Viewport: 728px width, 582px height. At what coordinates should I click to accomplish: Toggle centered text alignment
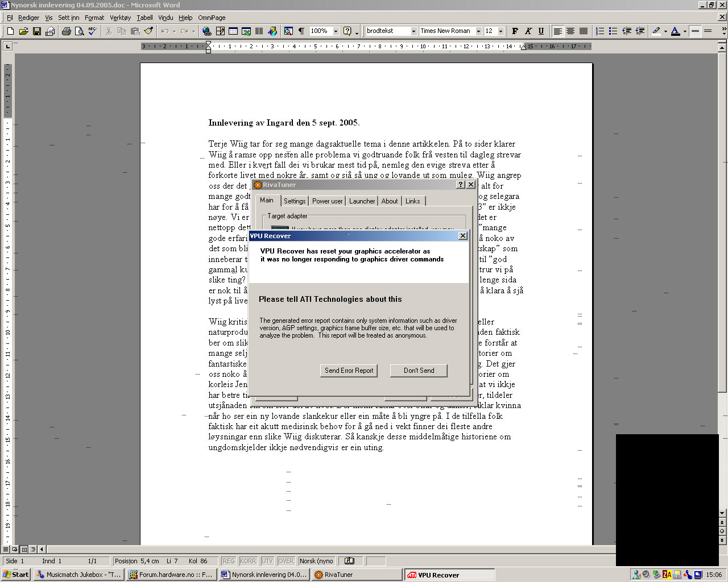[570, 31]
